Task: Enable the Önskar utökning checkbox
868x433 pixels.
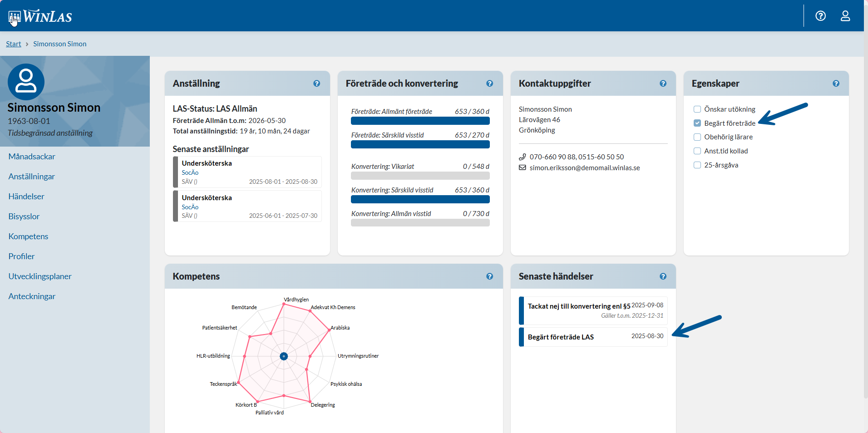Action: point(697,109)
